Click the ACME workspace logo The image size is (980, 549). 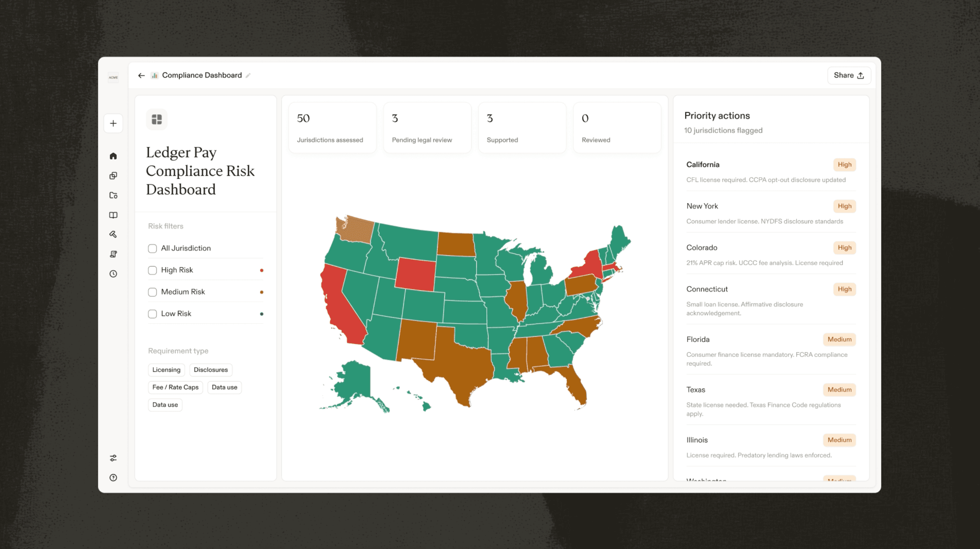pyautogui.click(x=113, y=77)
